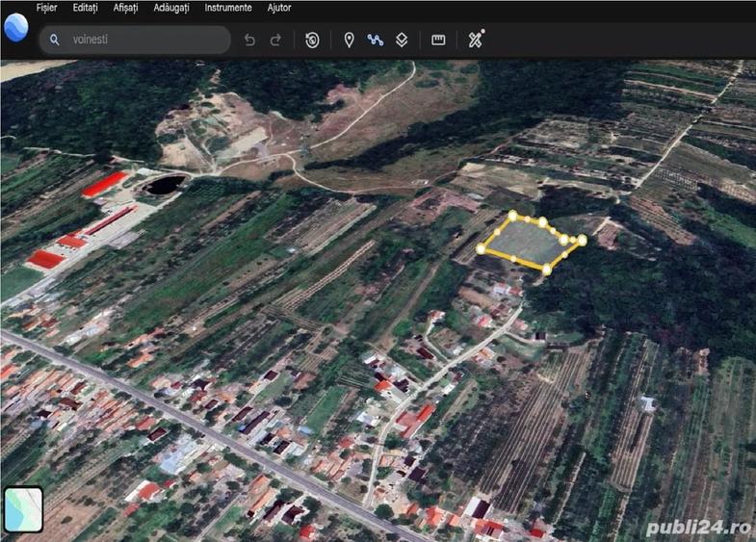
Task: Select the draw path or polygon tool
Action: tap(375, 39)
